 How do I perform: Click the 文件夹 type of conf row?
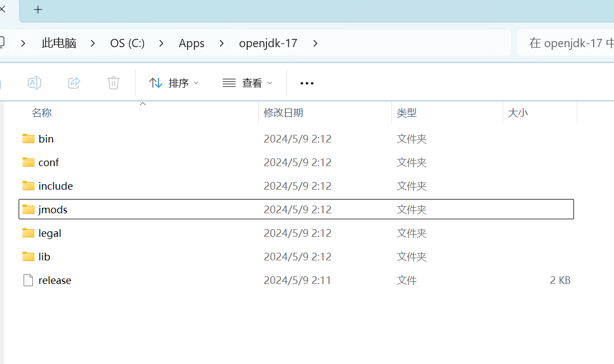pos(412,162)
